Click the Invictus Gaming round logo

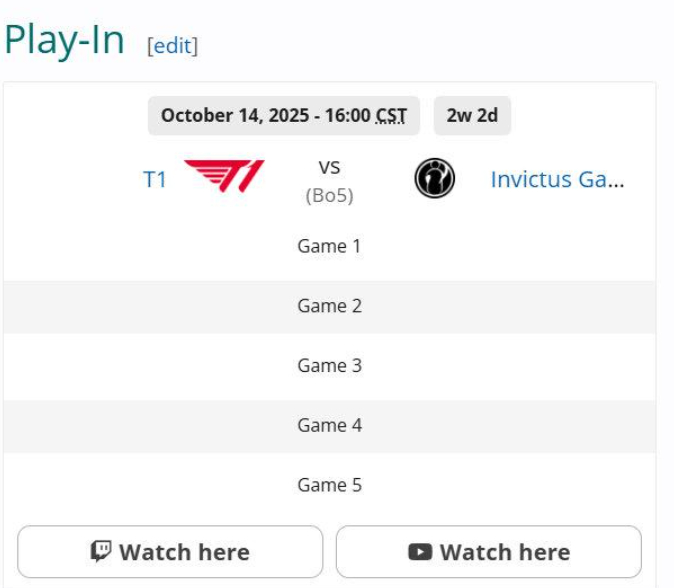(434, 179)
